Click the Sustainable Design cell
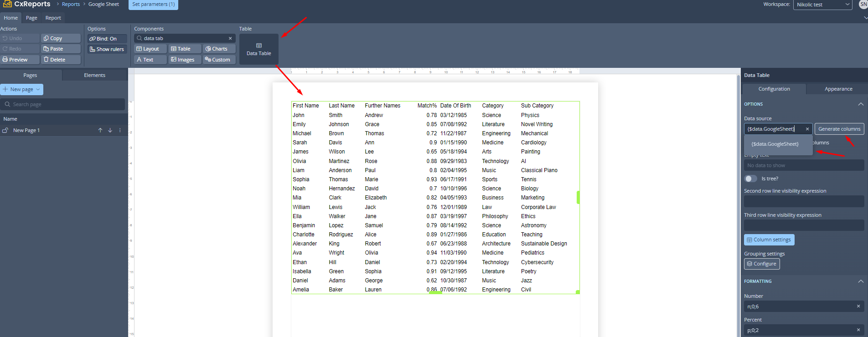Screen dimensions: 868x337 pos(544,244)
